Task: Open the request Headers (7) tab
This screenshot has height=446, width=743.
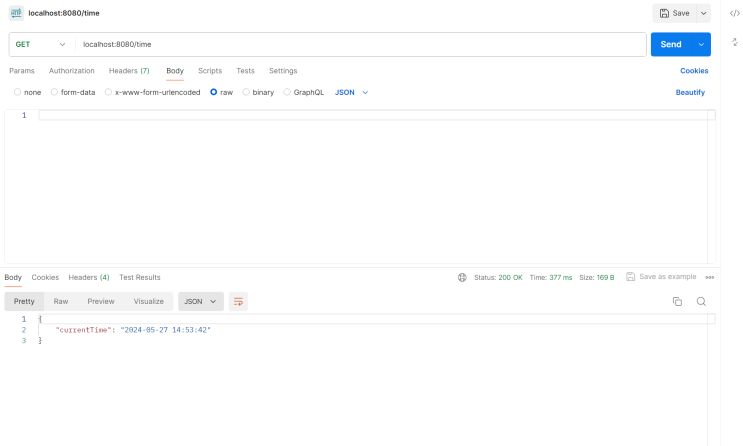Action: pyautogui.click(x=129, y=71)
